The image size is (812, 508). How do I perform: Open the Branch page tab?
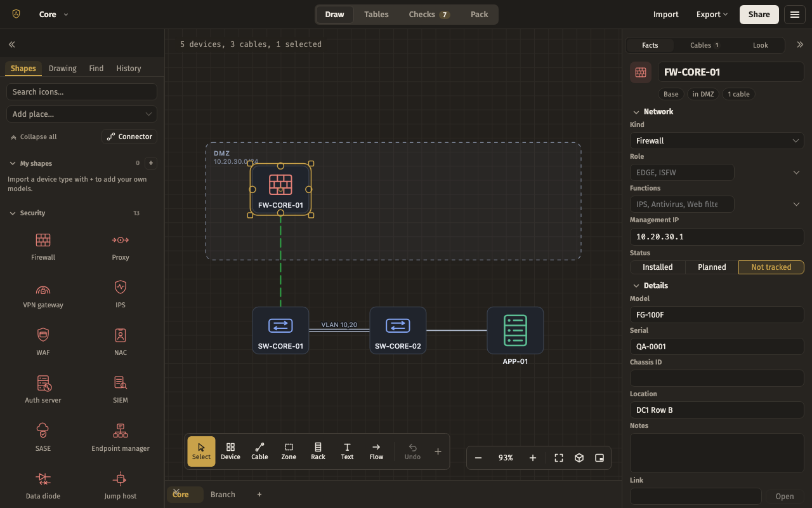click(223, 495)
